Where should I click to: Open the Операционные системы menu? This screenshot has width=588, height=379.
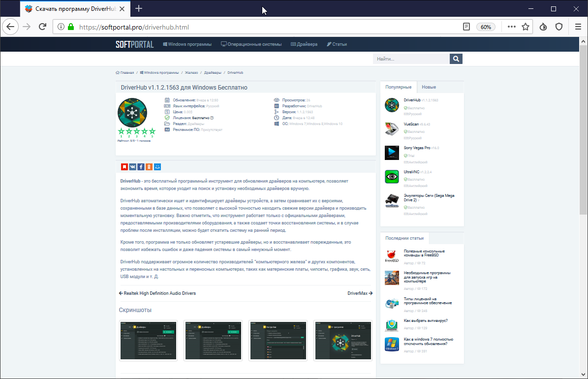(x=251, y=44)
